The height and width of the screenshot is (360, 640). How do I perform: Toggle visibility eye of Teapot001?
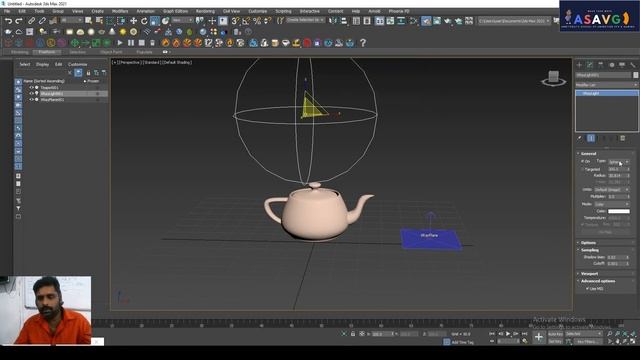pyautogui.click(x=31, y=87)
